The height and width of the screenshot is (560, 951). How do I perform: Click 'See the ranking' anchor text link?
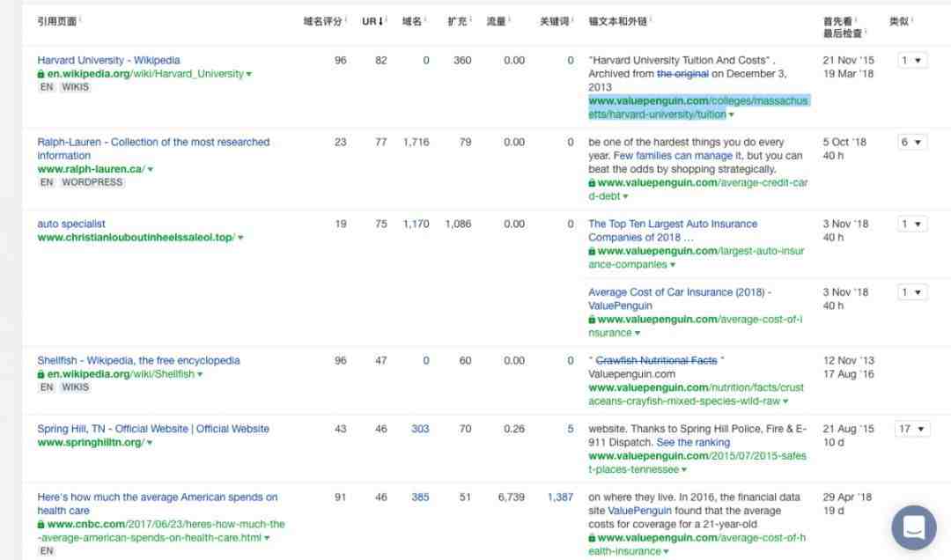[x=693, y=442]
